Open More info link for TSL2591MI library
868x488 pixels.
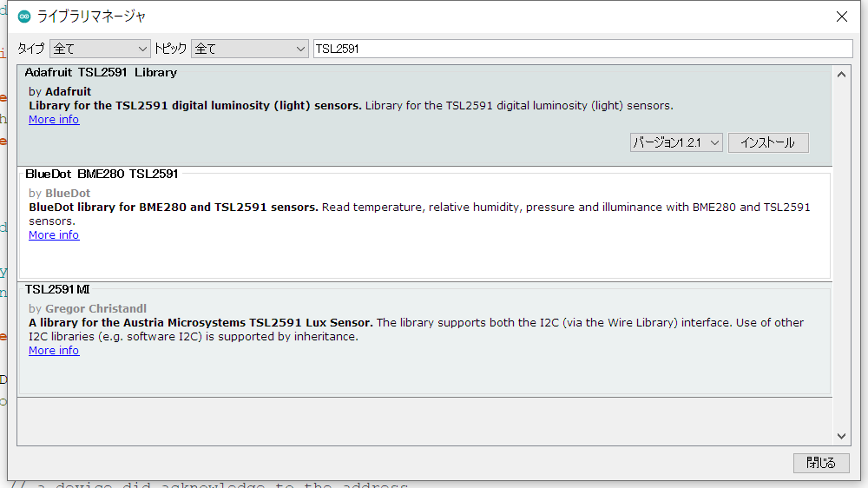tap(54, 351)
